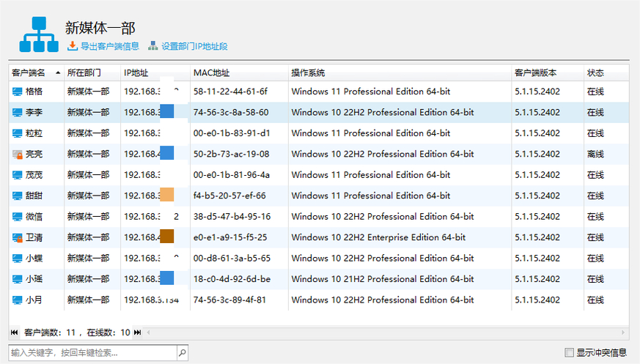Click the search magnifier icon
The height and width of the screenshot is (364, 640).
(183, 352)
